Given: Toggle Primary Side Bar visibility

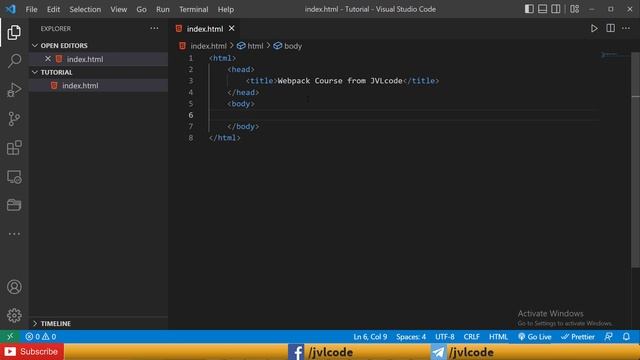Looking at the screenshot, I should [x=529, y=9].
